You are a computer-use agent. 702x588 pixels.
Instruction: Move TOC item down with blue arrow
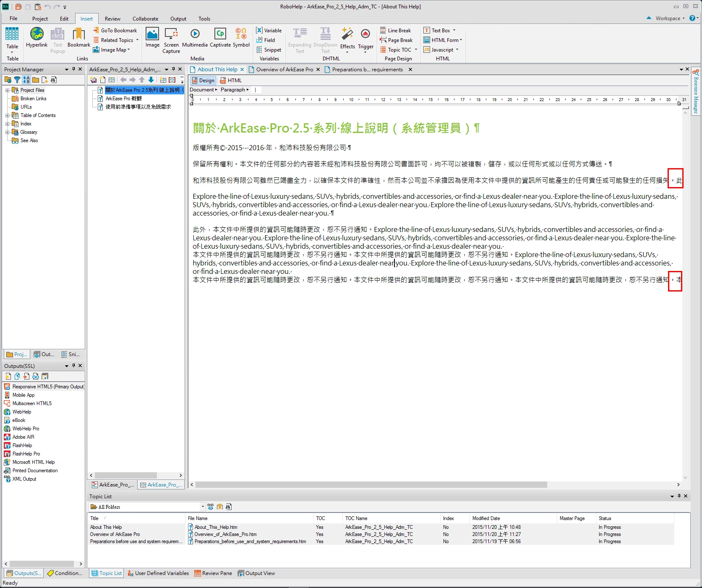151,80
